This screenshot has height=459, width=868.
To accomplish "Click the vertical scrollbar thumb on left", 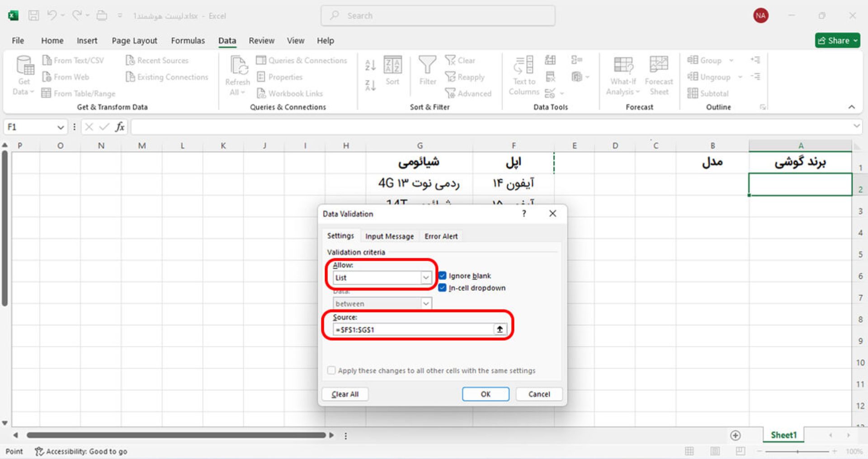I will pos(5,229).
